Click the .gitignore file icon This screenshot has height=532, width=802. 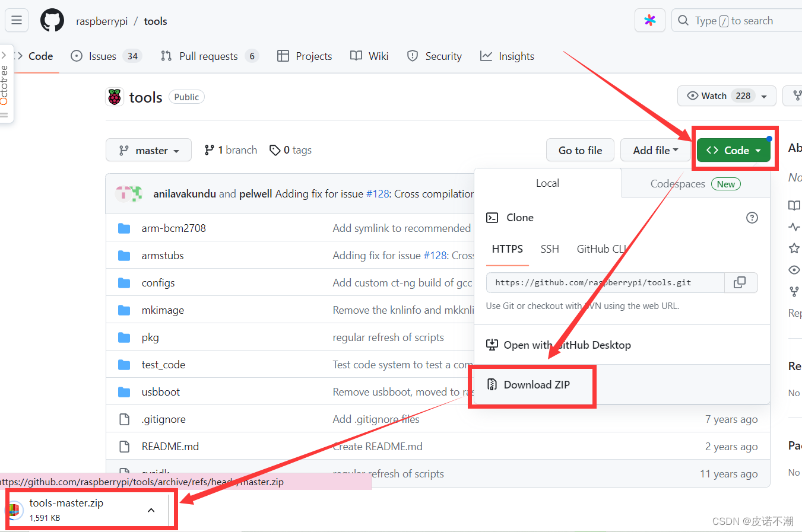click(124, 419)
